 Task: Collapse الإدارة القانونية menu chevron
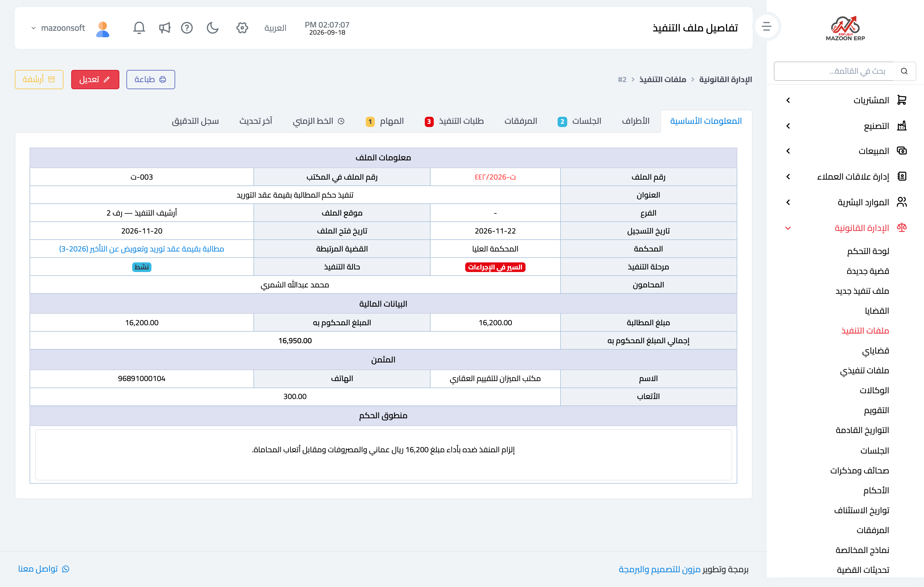click(788, 228)
